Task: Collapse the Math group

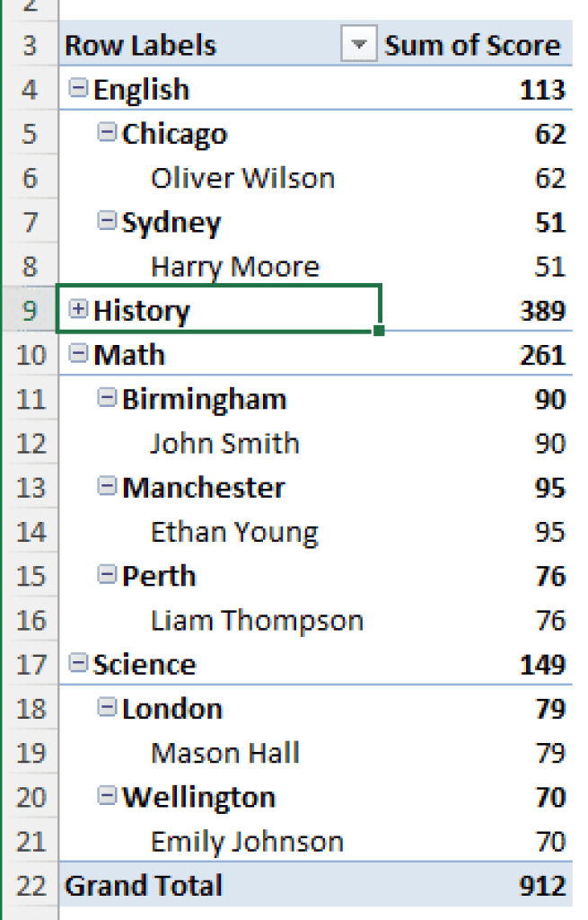Action: tap(78, 353)
